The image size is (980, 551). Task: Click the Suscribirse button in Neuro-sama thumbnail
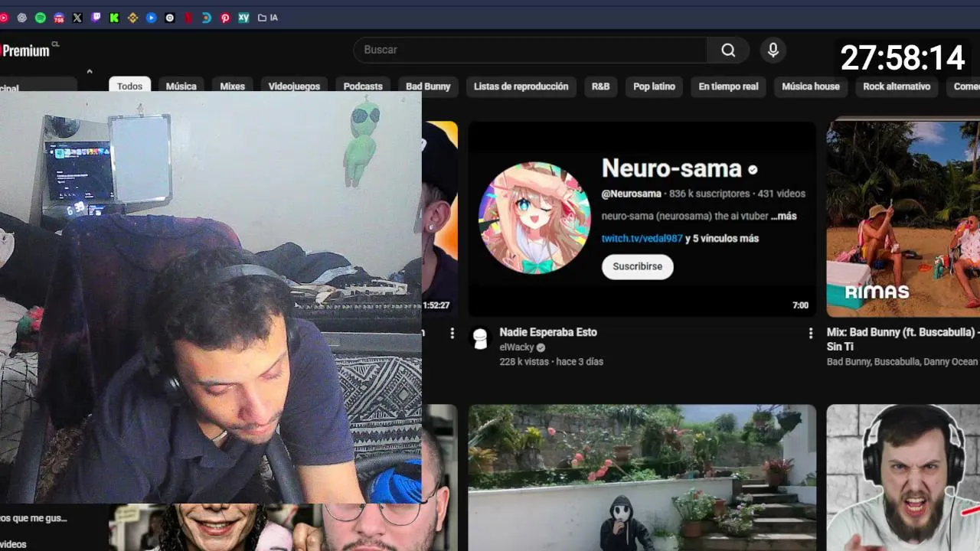point(638,266)
